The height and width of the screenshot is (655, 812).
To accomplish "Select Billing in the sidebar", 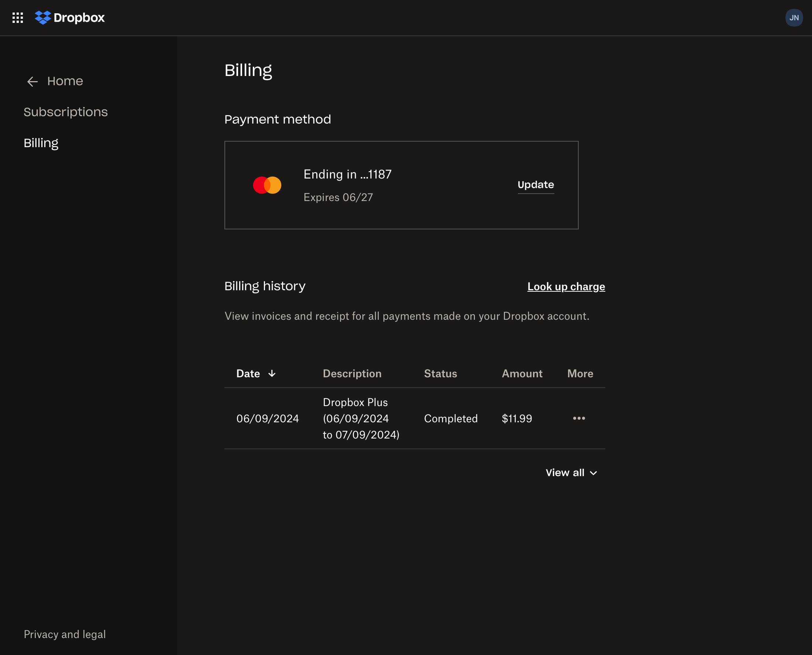I will (x=41, y=143).
